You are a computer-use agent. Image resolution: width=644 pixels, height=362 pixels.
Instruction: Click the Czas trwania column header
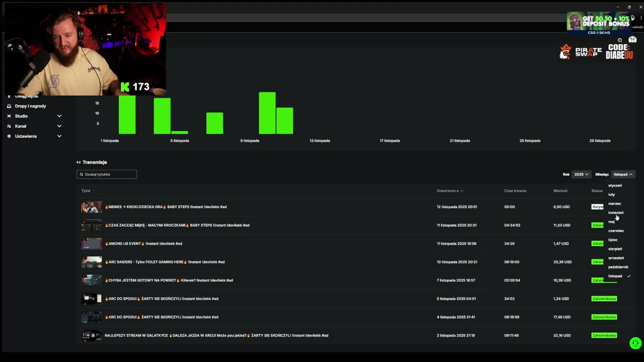coord(515,191)
